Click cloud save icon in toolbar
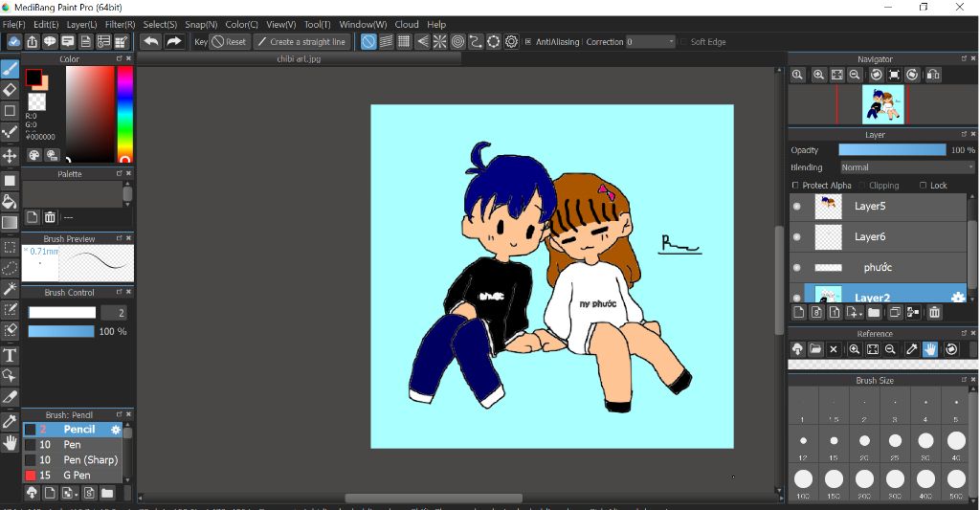980x510 pixels. pyautogui.click(x=13, y=42)
